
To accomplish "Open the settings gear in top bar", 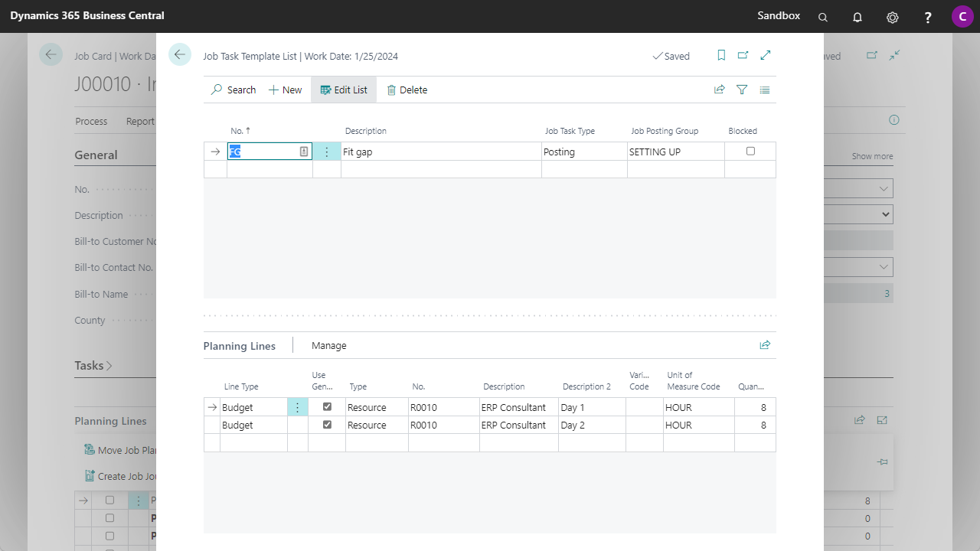I will (892, 17).
